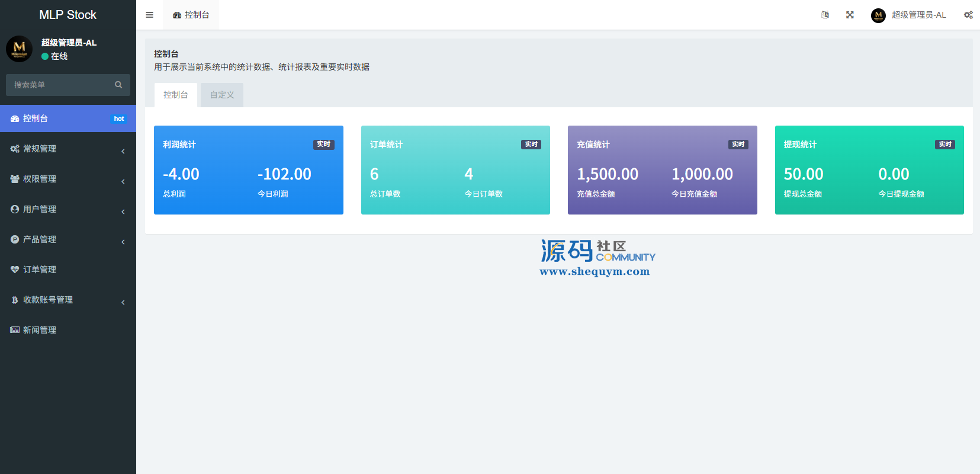Image resolution: width=980 pixels, height=474 pixels.
Task: Click the language switch icon in header
Action: [825, 15]
